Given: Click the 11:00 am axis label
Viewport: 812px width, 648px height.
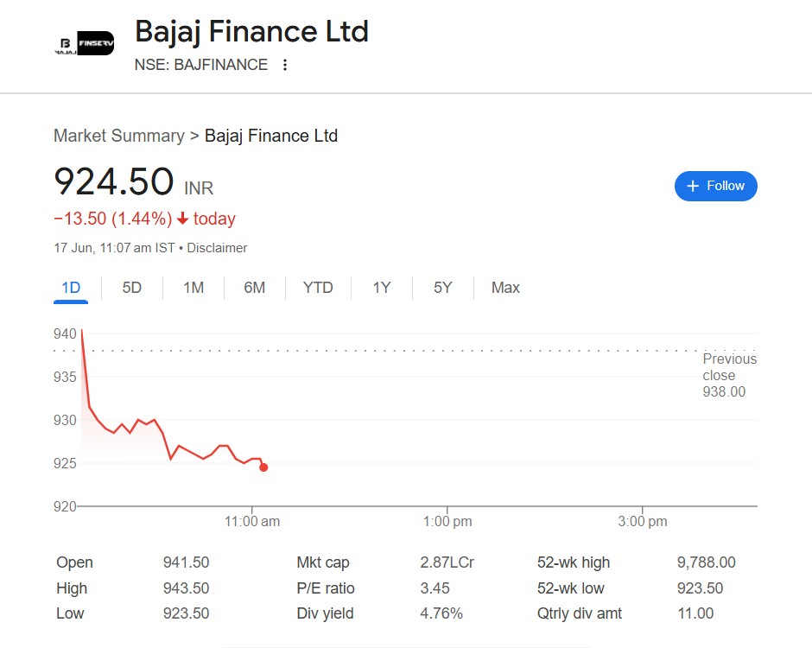Looking at the screenshot, I should click(252, 521).
